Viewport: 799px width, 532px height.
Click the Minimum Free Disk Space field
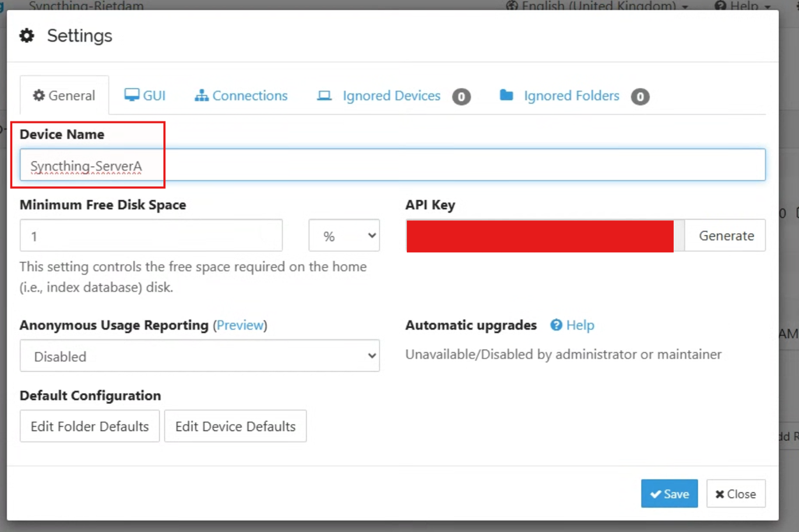click(151, 235)
